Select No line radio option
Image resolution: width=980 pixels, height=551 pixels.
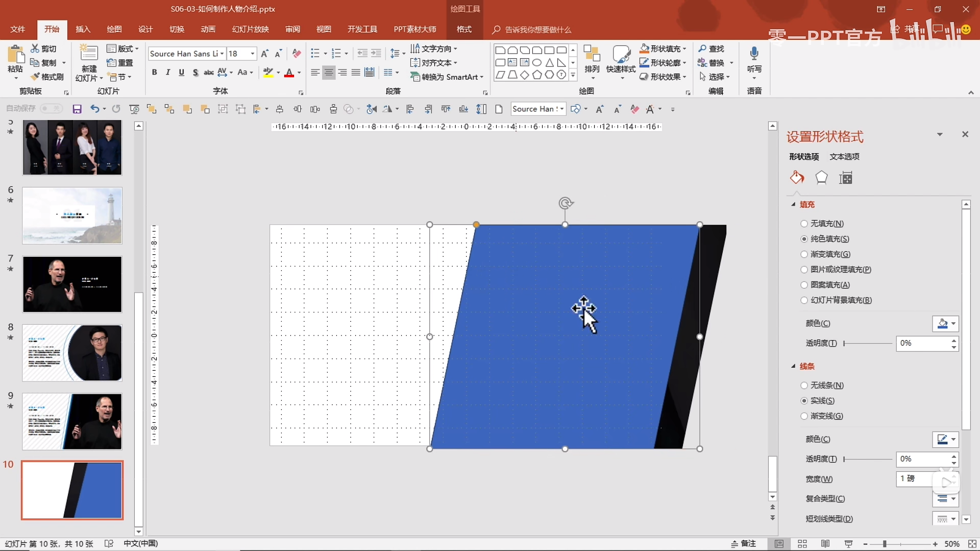pyautogui.click(x=804, y=386)
